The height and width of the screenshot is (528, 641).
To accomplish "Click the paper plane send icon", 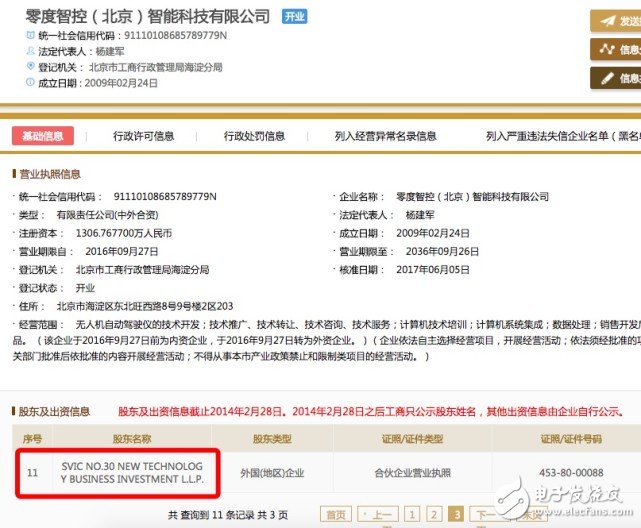I will click(608, 21).
